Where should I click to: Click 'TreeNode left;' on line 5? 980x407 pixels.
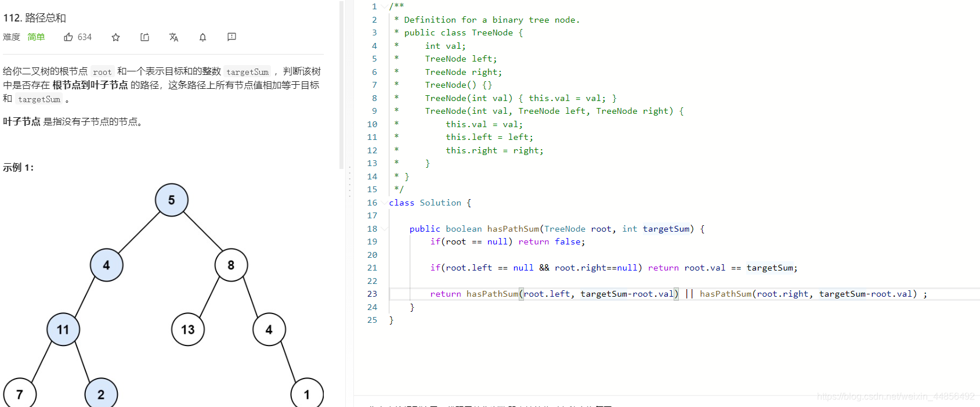[461, 59]
